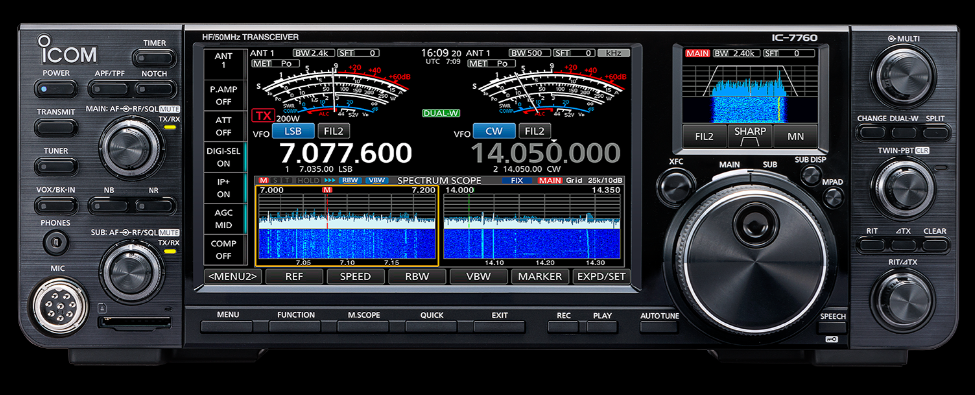This screenshot has width=975, height=395.
Task: Tap the main MET Po meter selector
Action: pyautogui.click(x=276, y=63)
